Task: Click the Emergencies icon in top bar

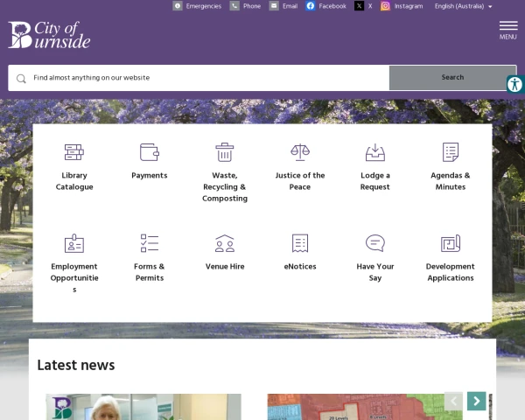Action: [x=178, y=6]
